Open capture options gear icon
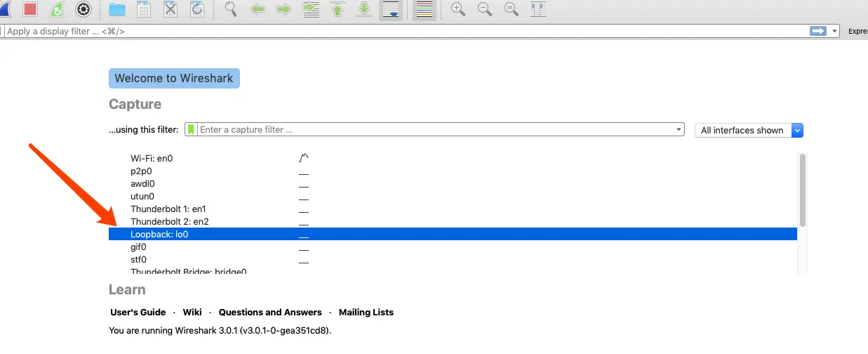Screen dimensions: 868x354 coord(84,9)
